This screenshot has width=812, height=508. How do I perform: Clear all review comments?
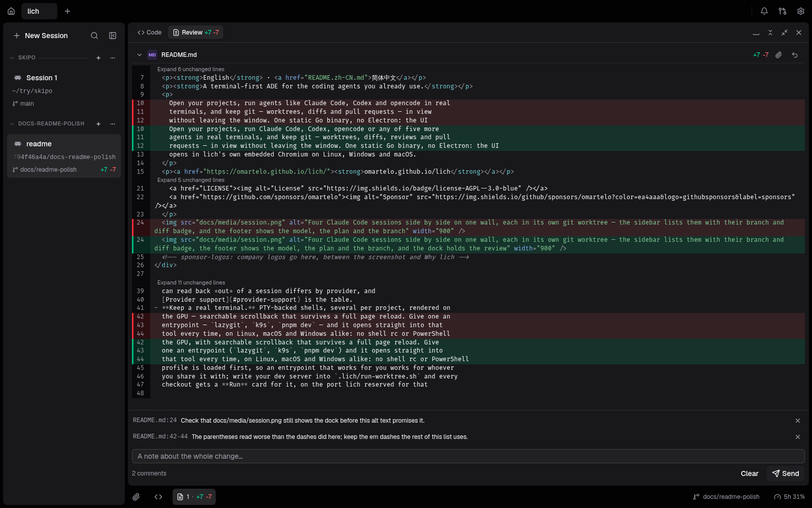pos(750,473)
